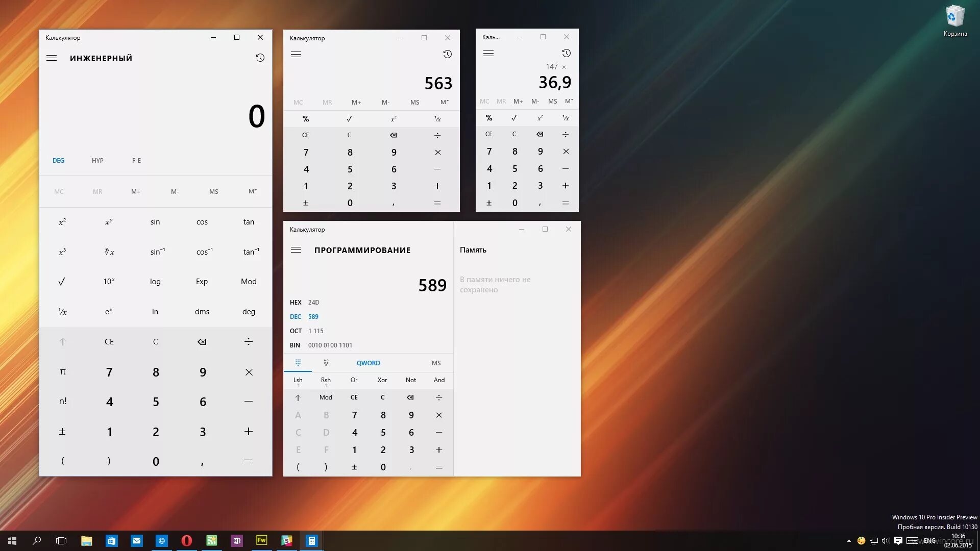Click the square root key in the scientific calculator

pyautogui.click(x=62, y=282)
